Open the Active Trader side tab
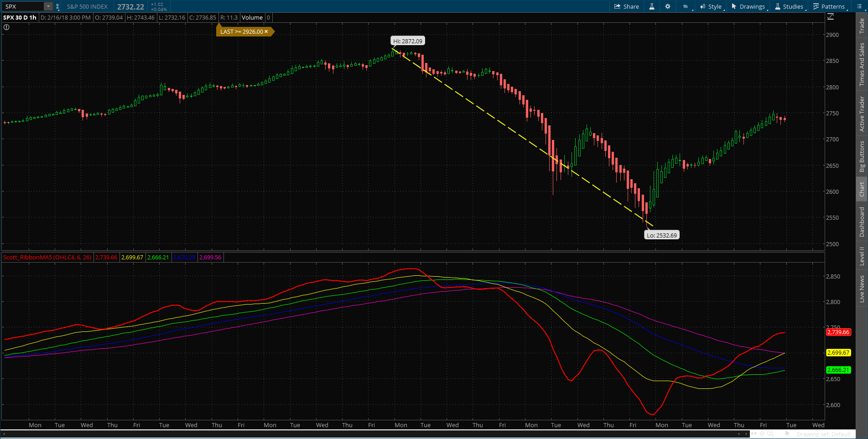Image resolution: width=868 pixels, height=439 pixels. [862, 114]
